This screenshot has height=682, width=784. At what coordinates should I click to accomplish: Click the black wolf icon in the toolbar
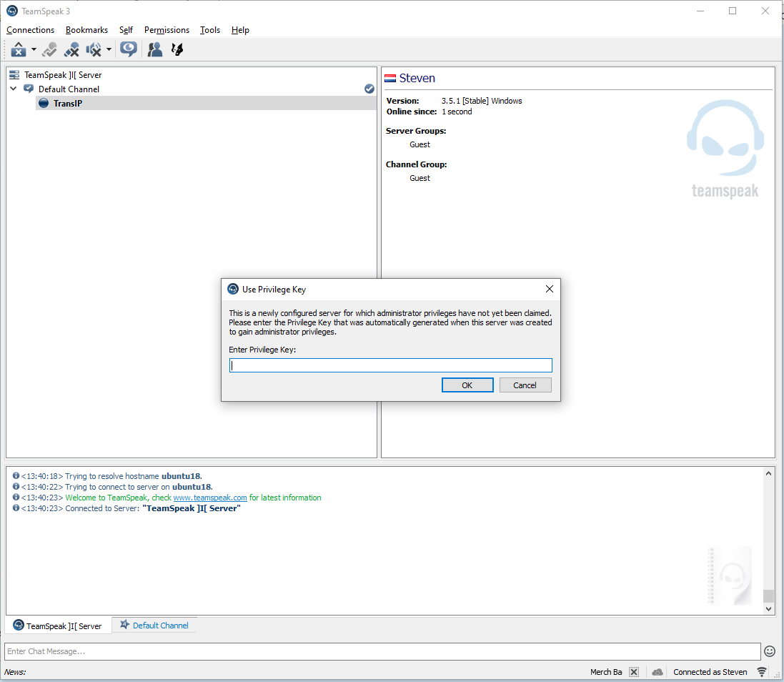[177, 49]
